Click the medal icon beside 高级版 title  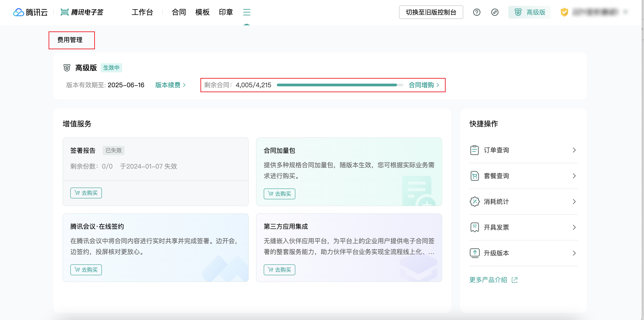pyautogui.click(x=67, y=68)
